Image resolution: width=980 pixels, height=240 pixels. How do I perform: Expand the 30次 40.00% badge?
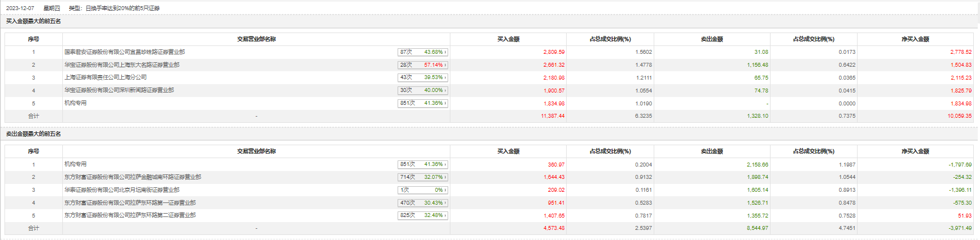tap(423, 90)
